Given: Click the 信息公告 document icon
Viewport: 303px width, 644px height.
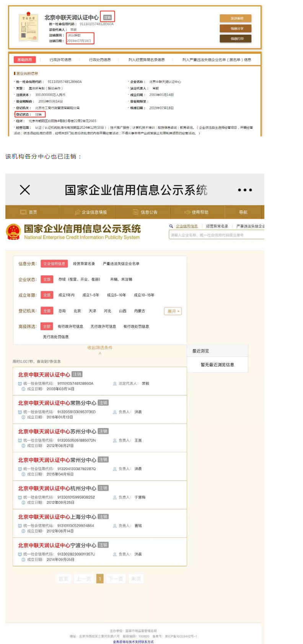Looking at the screenshot, I should point(135,212).
